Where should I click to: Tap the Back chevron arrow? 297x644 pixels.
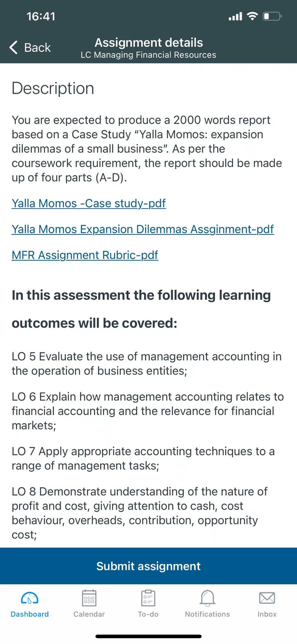pyautogui.click(x=13, y=47)
